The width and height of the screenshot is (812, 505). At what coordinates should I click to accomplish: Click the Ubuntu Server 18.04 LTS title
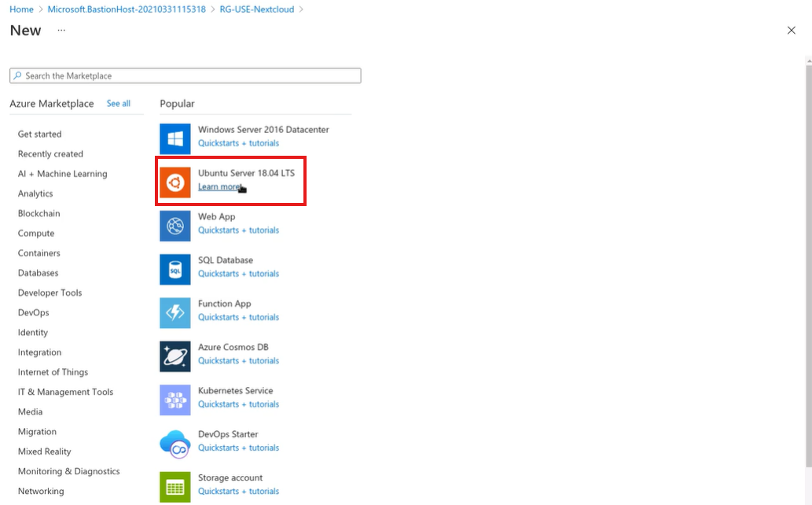coord(246,173)
